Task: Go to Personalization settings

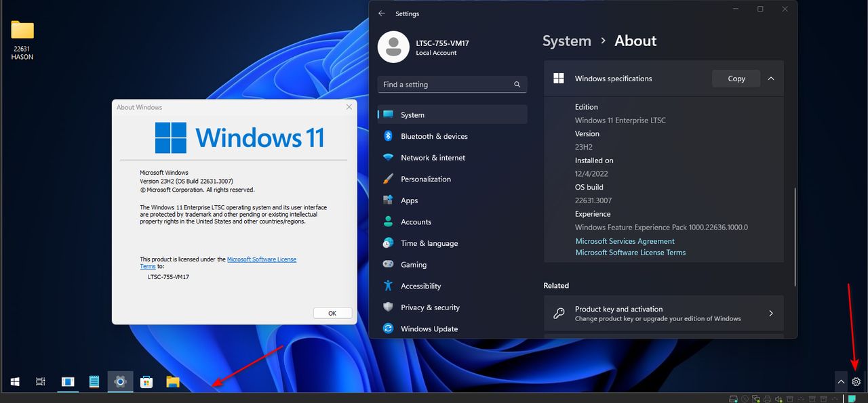Action: 452,179
